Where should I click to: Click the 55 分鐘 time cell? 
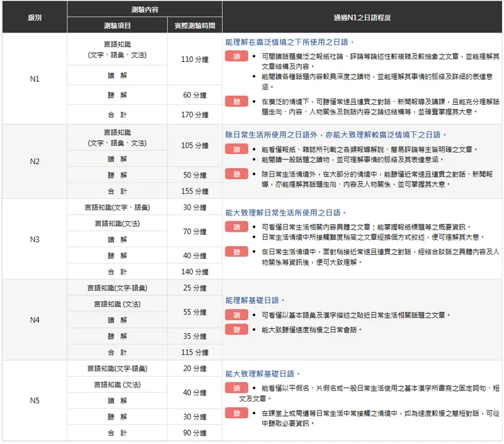195,312
